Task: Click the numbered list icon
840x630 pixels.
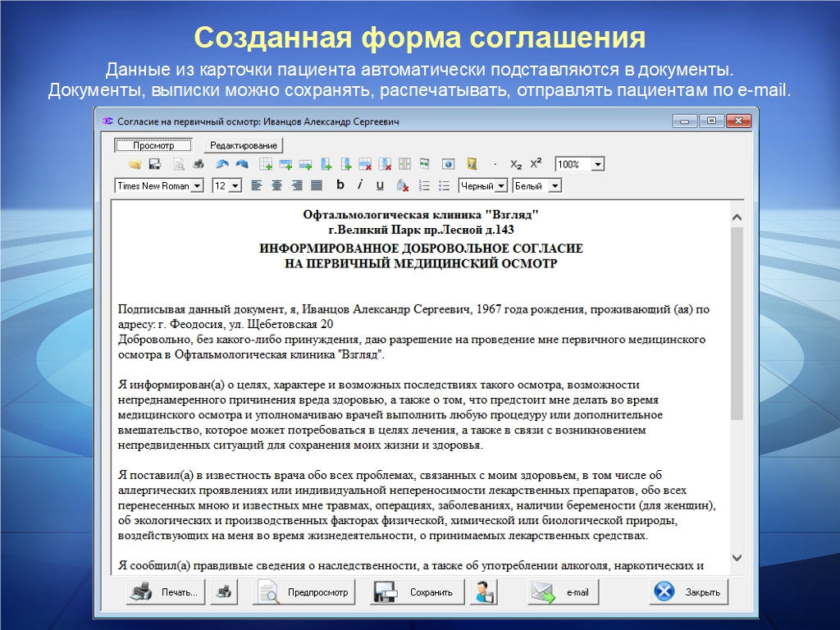Action: [x=424, y=186]
